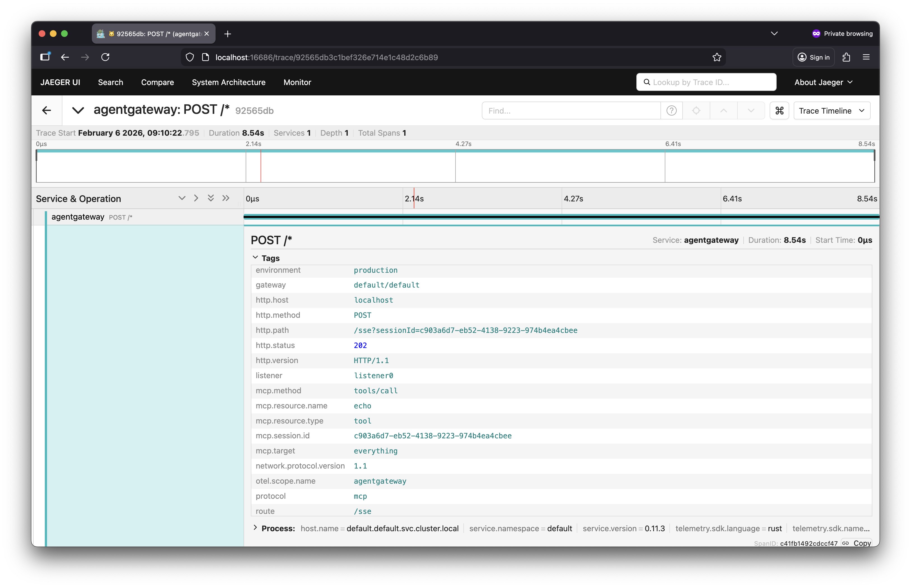Locate focused span target icon
Viewport: 911px width, 588px height.
[696, 111]
